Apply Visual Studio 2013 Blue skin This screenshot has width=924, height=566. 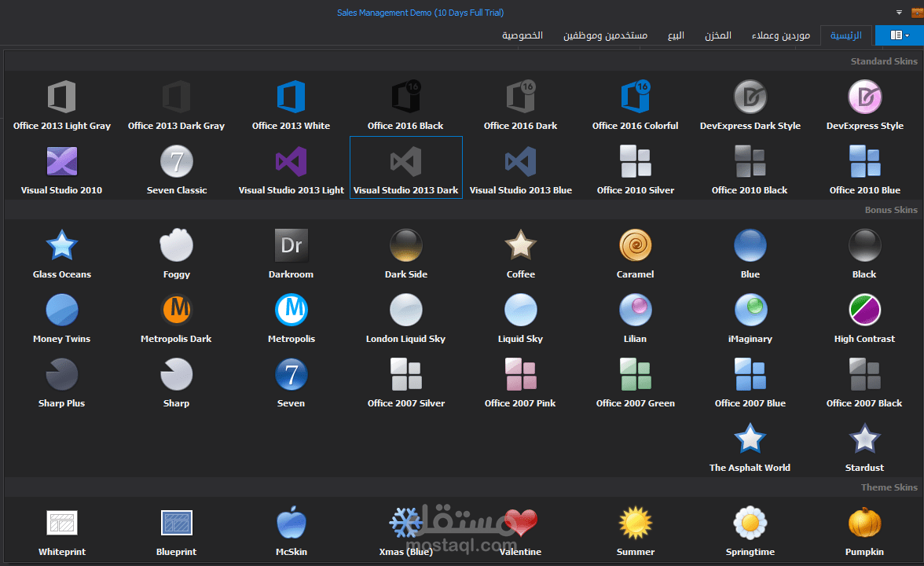520,169
